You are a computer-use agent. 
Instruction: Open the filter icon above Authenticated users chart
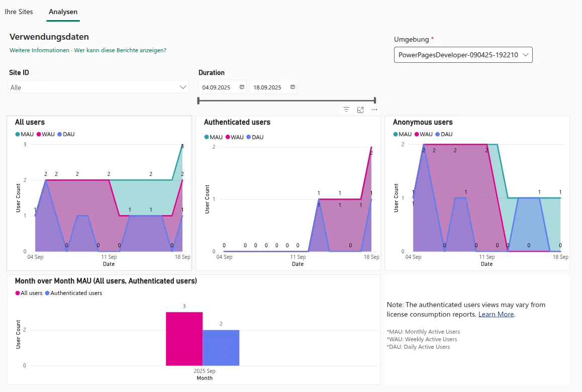click(346, 110)
